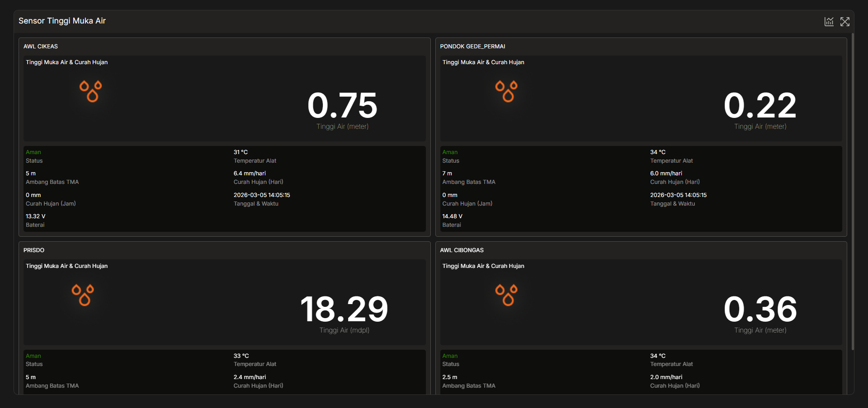Click water droplets icon in AWL CIBONGAS card
Image resolution: width=868 pixels, height=408 pixels.
click(x=506, y=295)
